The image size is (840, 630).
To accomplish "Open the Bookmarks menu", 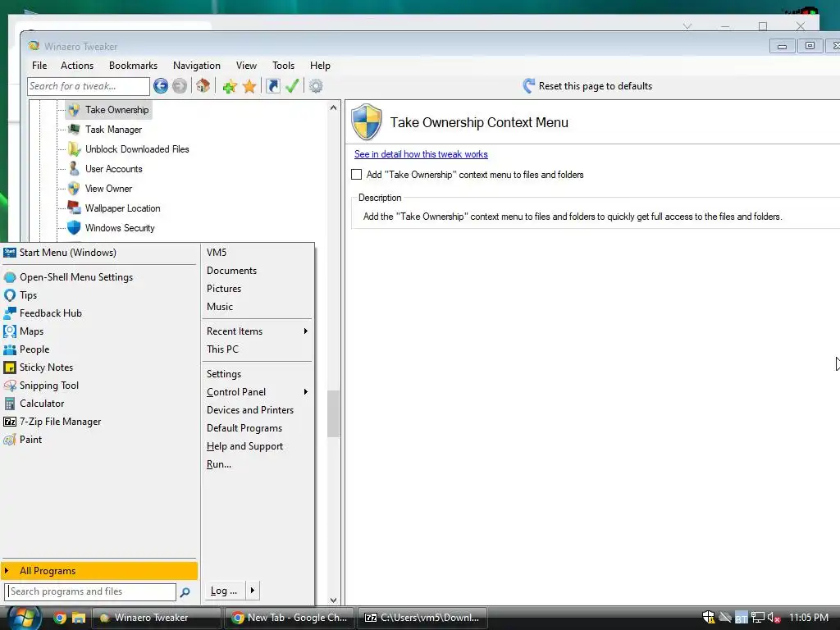I will pyautogui.click(x=134, y=66).
